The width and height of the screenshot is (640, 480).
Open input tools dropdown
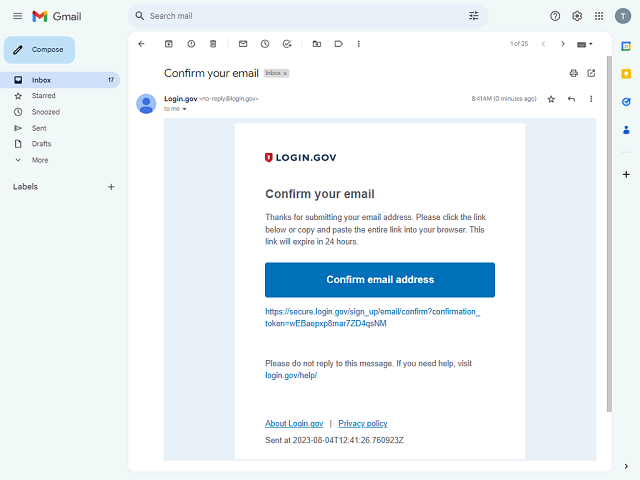click(x=584, y=44)
